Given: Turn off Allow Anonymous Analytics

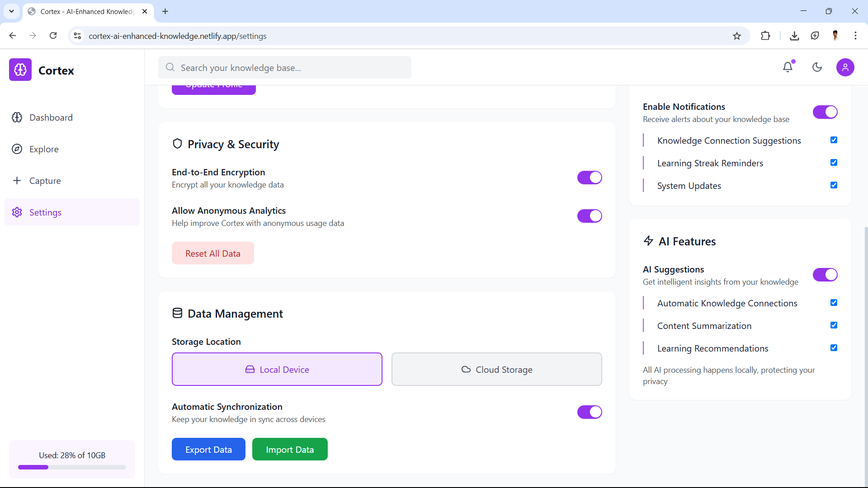Looking at the screenshot, I should (590, 216).
